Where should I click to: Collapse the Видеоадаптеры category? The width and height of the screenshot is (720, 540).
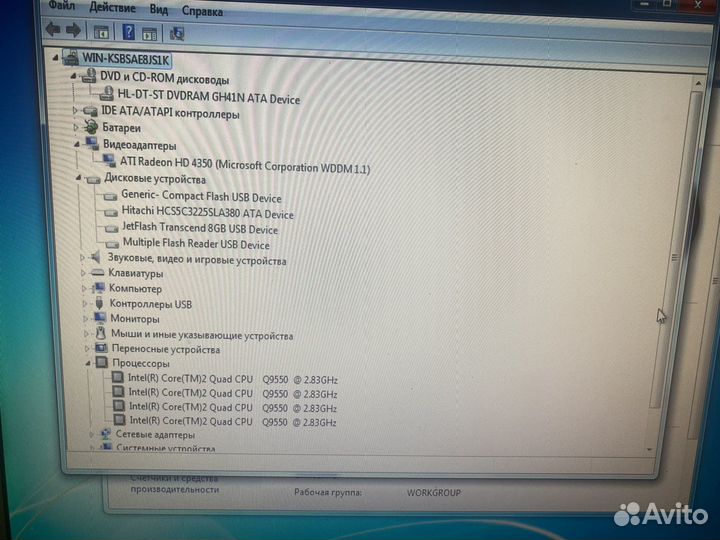(x=77, y=144)
